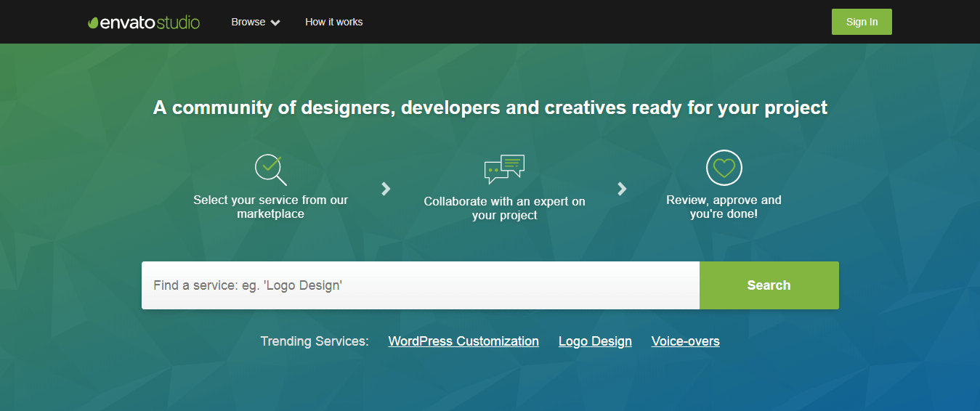This screenshot has height=411, width=980.
Task: Open the Logo Design trending link
Action: [595, 341]
